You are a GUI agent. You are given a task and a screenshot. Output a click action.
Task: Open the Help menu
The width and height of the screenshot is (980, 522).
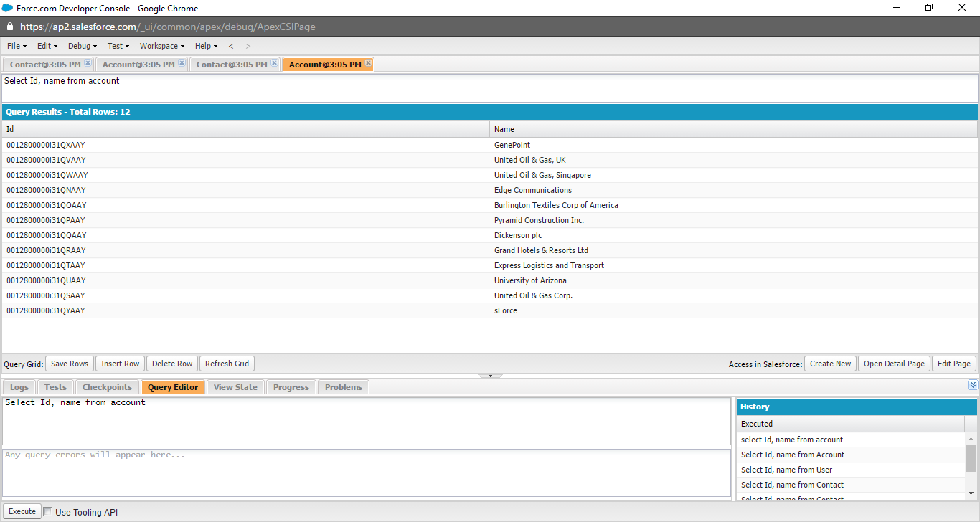click(204, 45)
